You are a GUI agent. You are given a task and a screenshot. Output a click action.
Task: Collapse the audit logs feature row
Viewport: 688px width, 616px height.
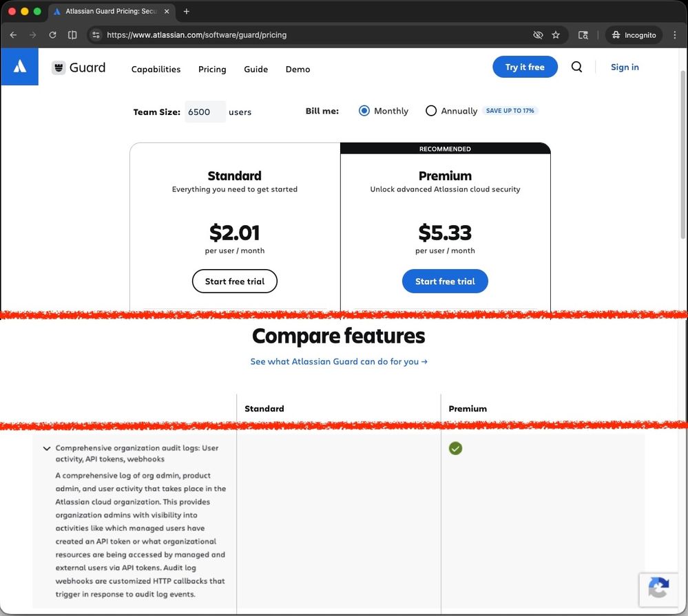coord(47,449)
